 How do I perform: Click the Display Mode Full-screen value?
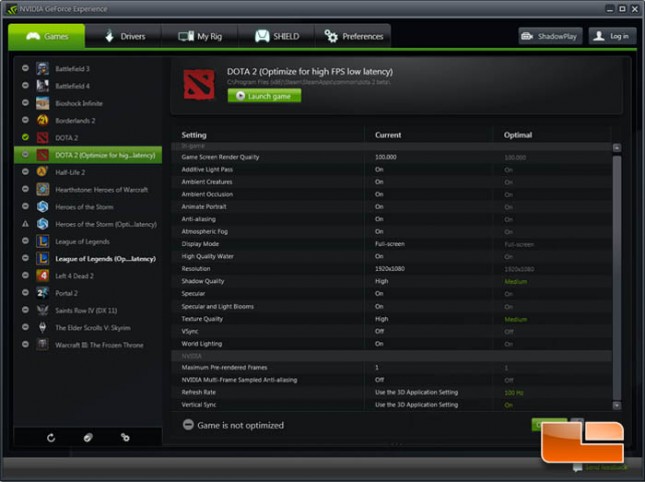(x=390, y=244)
